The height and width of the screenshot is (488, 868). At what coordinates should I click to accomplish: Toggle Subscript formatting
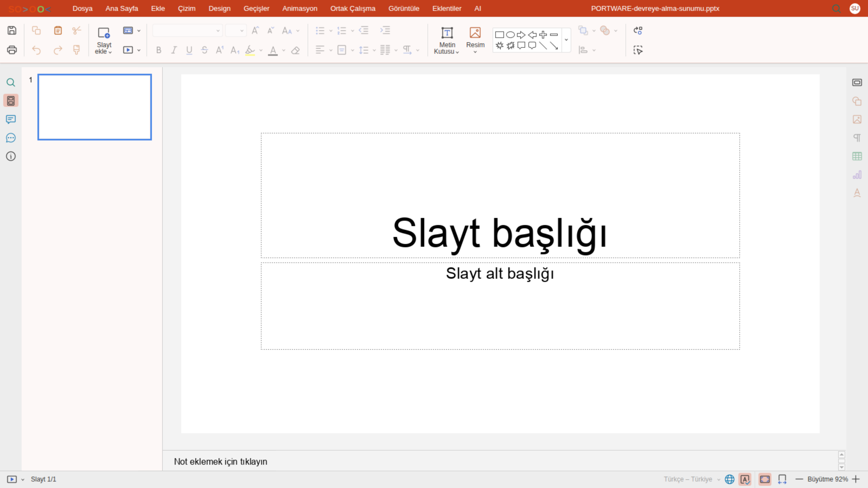tap(235, 50)
